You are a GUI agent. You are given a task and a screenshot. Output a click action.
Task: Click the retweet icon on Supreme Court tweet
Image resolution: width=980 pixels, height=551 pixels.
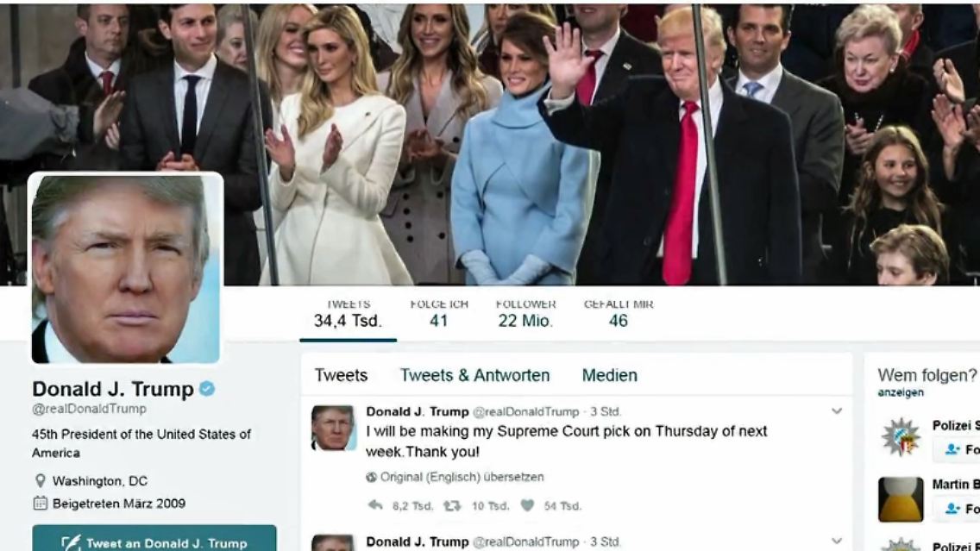[452, 505]
